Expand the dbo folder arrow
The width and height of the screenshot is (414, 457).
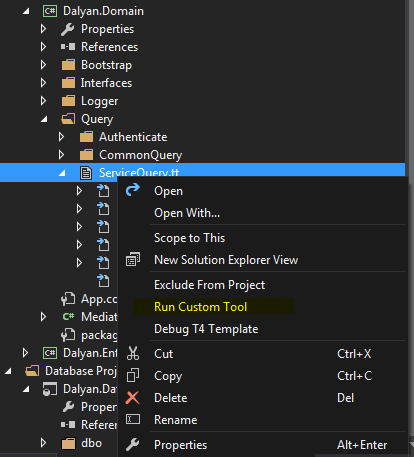coord(43,443)
